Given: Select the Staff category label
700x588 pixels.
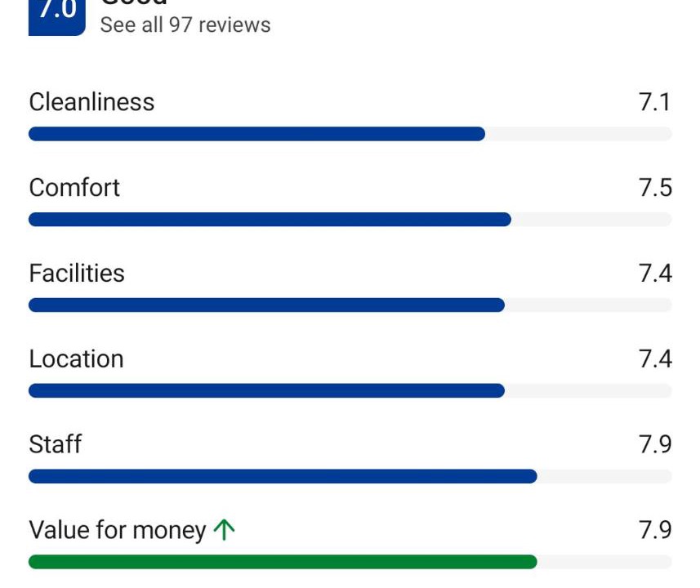Looking at the screenshot, I should 56,445.
